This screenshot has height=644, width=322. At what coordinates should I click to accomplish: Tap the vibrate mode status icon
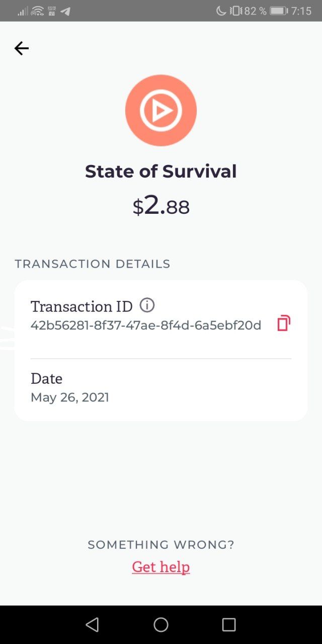(x=235, y=11)
